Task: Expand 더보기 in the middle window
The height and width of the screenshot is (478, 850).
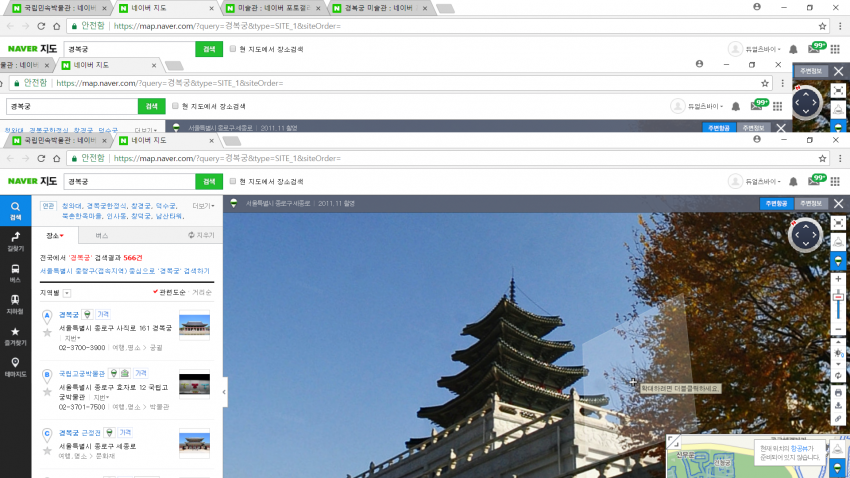Action: tap(145, 130)
